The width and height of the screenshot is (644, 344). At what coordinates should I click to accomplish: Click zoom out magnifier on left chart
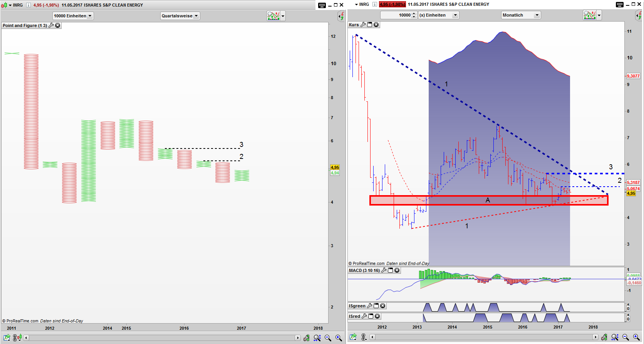pos(328,338)
